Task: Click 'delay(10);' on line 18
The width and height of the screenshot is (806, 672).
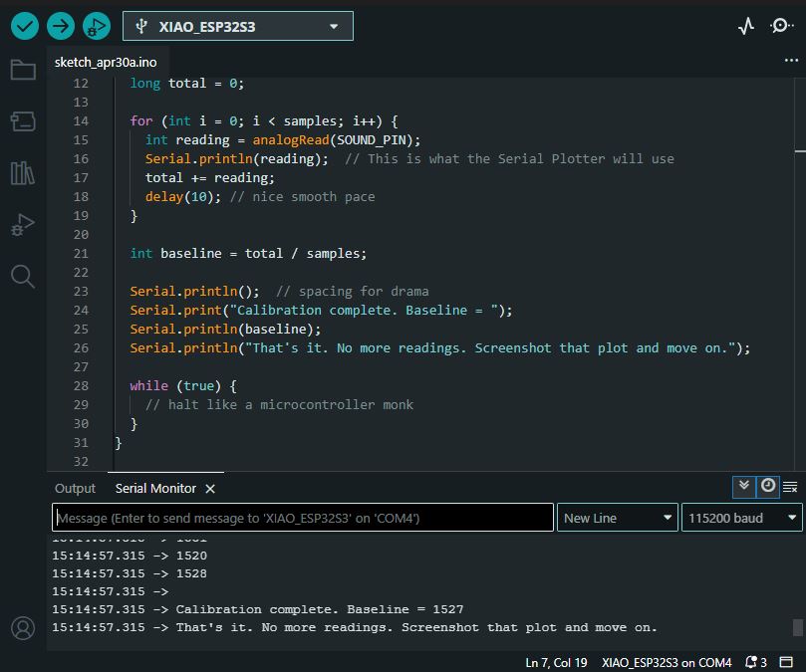Action: pyautogui.click(x=183, y=197)
